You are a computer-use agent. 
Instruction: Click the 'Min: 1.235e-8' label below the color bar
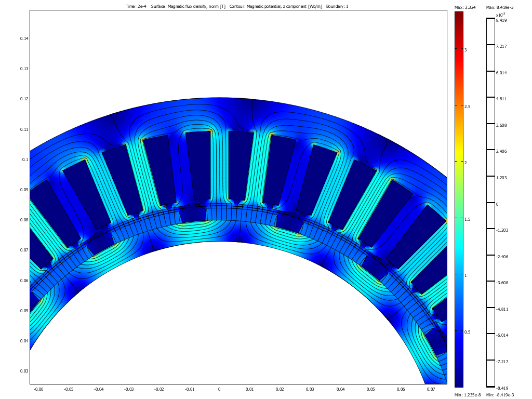click(x=467, y=395)
